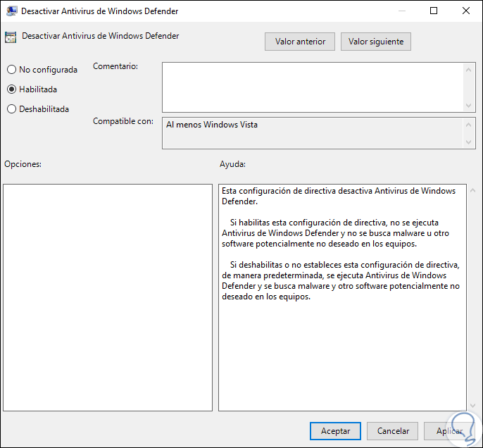Click the 'Al menos Windows Vista' text
Viewport: 483px width, 448px height.
point(212,125)
